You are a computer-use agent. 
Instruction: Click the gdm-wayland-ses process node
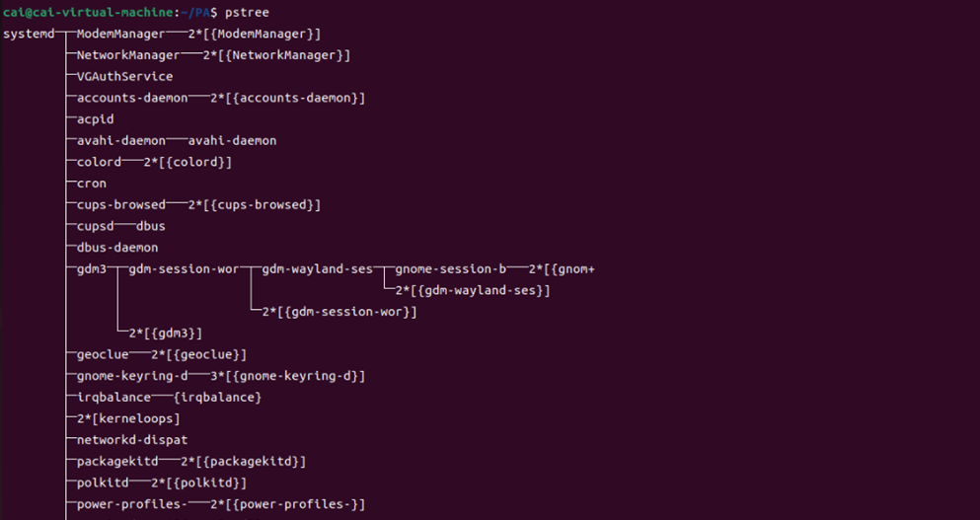tap(321, 269)
